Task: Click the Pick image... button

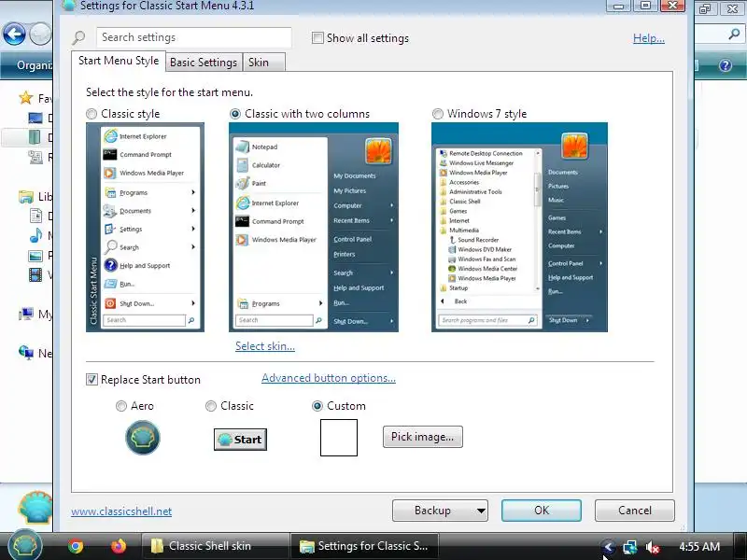Action: 423,437
